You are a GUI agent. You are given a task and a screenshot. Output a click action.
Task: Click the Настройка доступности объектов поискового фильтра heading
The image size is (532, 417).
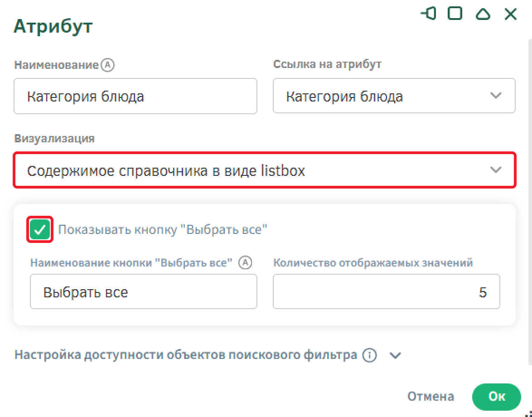point(186,355)
